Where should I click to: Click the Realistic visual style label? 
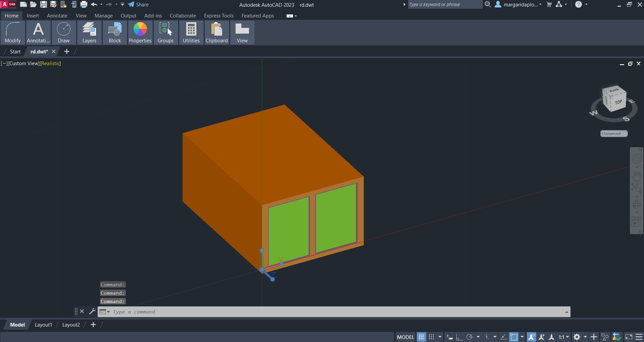tap(50, 63)
